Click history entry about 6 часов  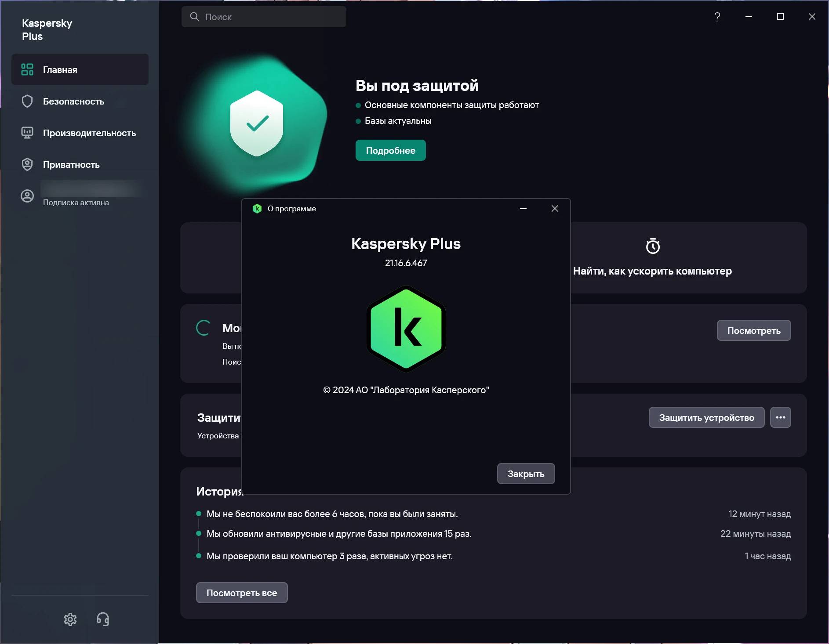coord(332,514)
